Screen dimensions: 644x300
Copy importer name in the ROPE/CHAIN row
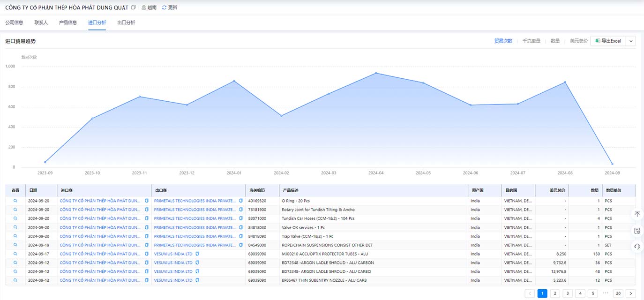point(147,245)
